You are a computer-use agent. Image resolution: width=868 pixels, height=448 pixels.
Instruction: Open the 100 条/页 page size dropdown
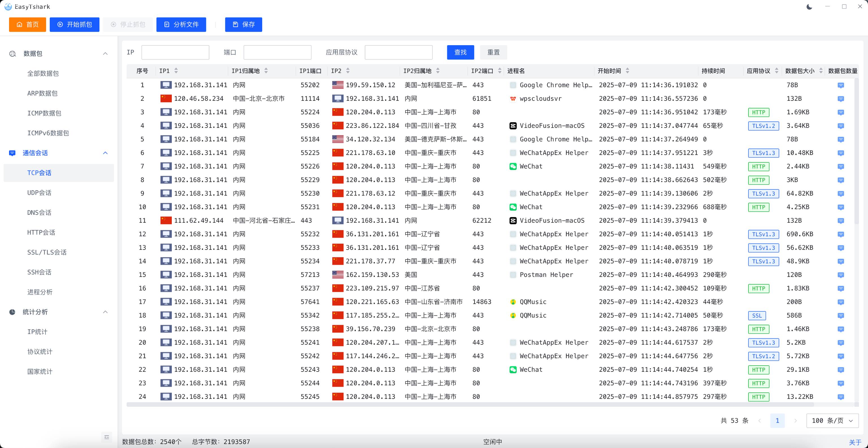coord(832,420)
